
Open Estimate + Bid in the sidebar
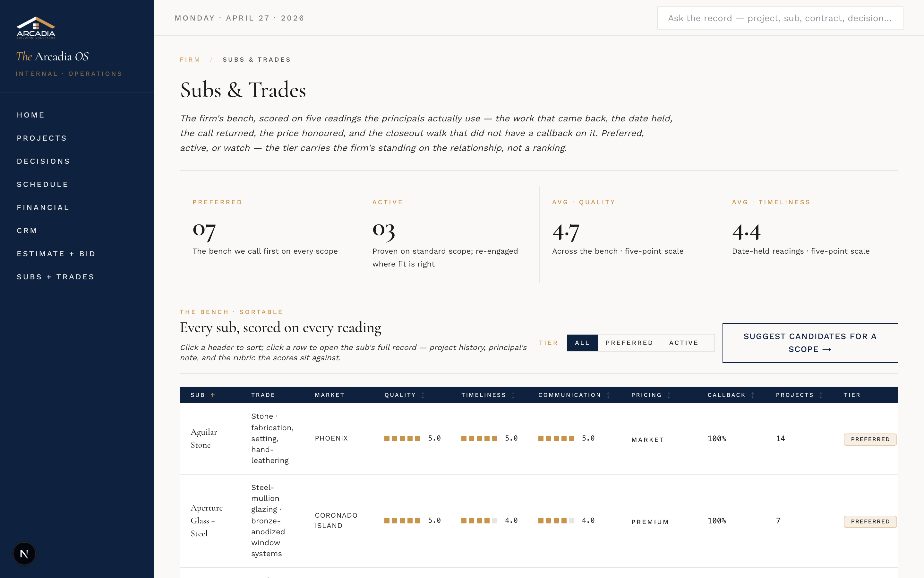[x=56, y=254]
